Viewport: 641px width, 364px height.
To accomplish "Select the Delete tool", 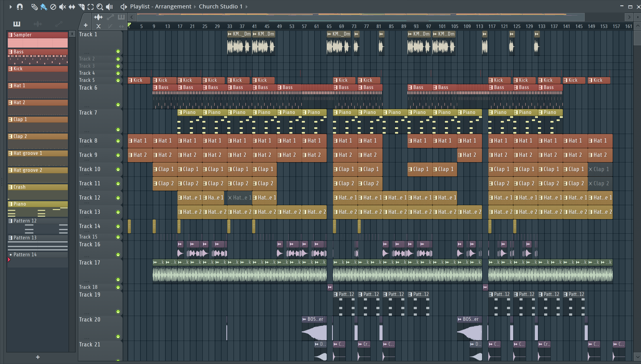I will [x=53, y=7].
